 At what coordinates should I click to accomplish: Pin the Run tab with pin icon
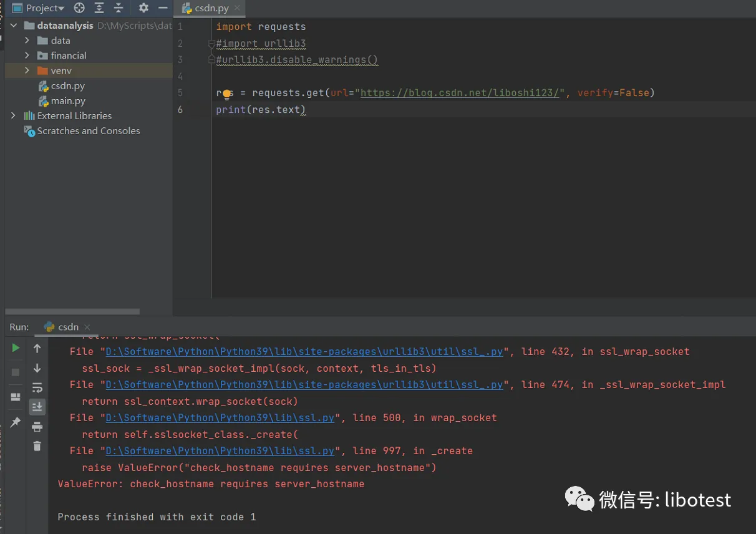coord(16,422)
